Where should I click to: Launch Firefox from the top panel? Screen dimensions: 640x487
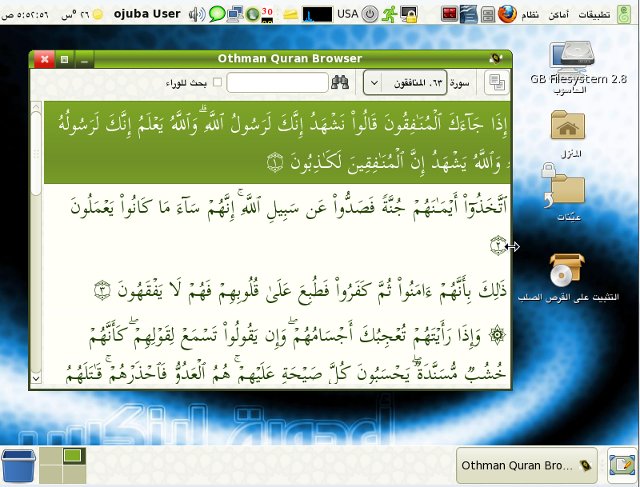tap(507, 14)
